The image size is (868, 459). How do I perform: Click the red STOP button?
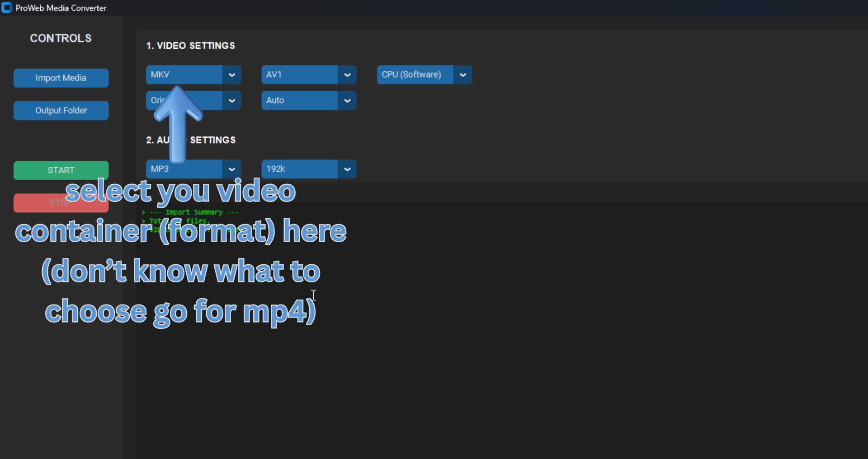coord(61,203)
